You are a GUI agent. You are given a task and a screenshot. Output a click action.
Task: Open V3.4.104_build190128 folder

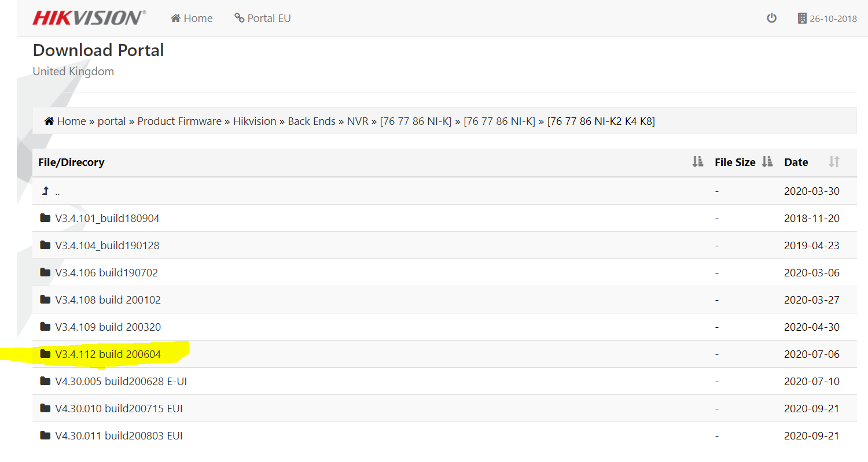tap(107, 245)
